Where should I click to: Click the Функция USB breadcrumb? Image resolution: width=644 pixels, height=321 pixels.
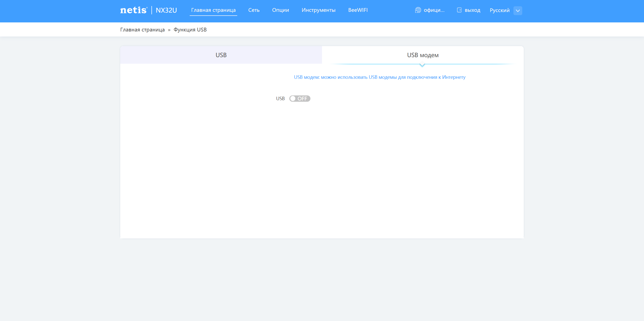pyautogui.click(x=190, y=30)
